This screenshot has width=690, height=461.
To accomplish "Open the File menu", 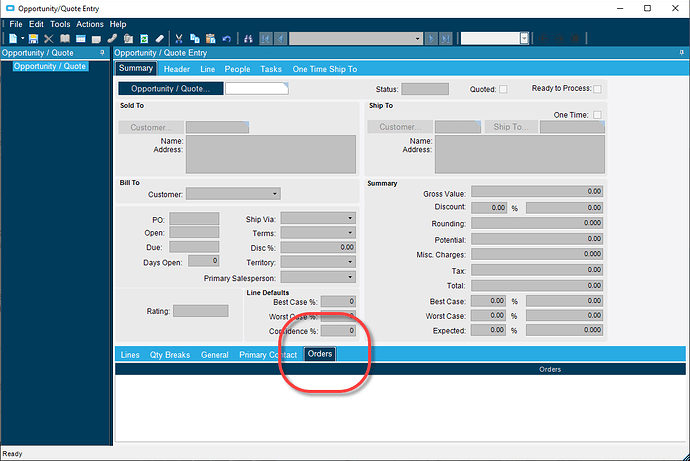I will click(x=16, y=24).
